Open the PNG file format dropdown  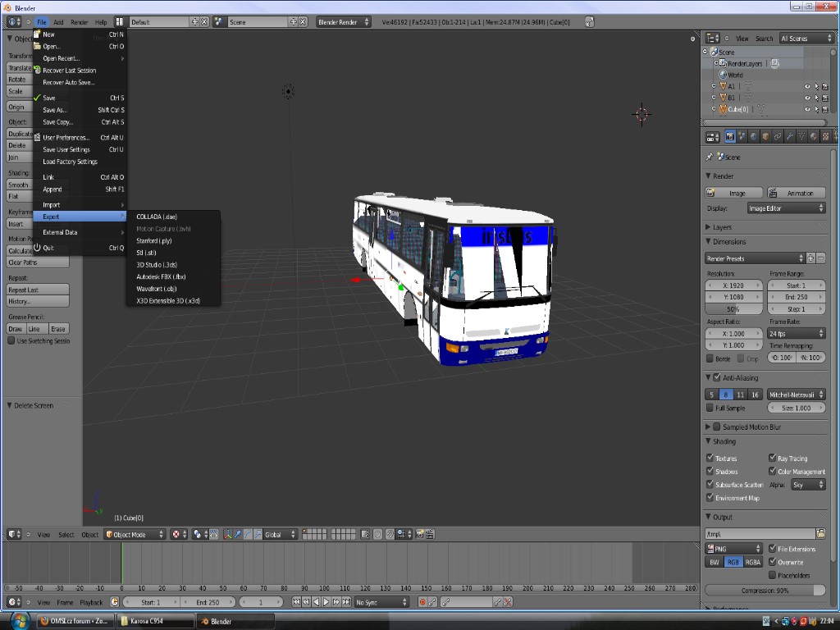coord(734,549)
